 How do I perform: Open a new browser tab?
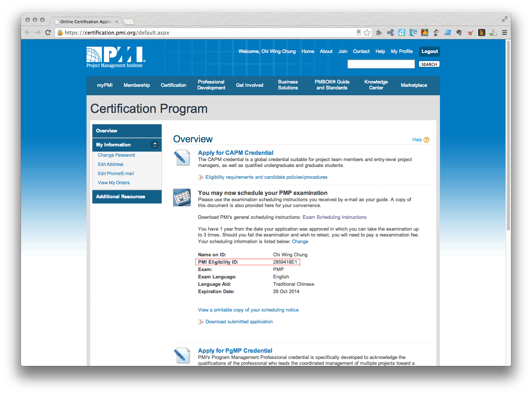[x=128, y=22]
